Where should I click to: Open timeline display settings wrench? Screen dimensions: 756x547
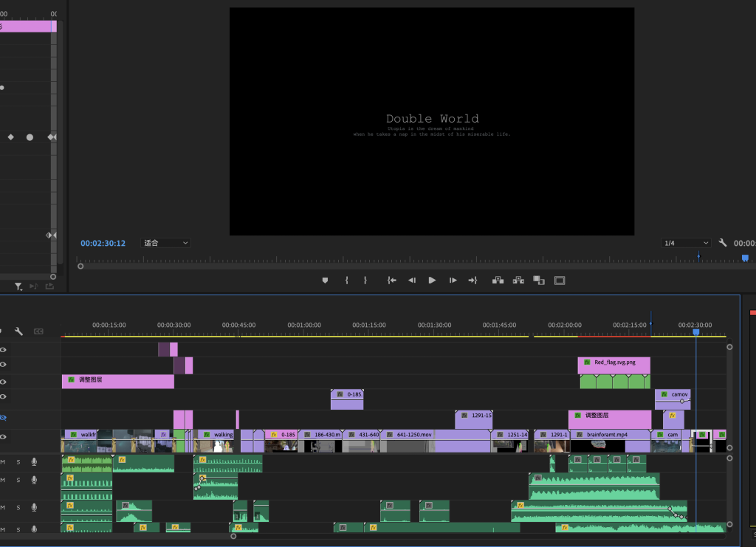pos(19,331)
